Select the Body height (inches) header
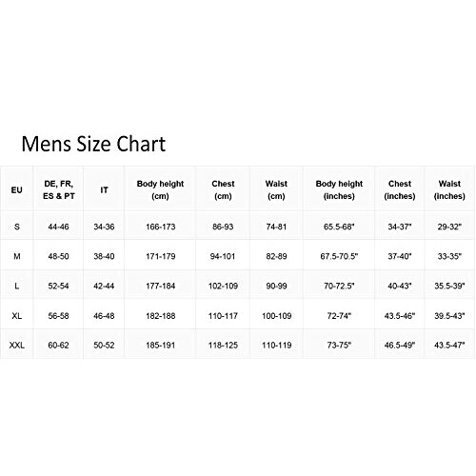The height and width of the screenshot is (476, 476). click(339, 189)
